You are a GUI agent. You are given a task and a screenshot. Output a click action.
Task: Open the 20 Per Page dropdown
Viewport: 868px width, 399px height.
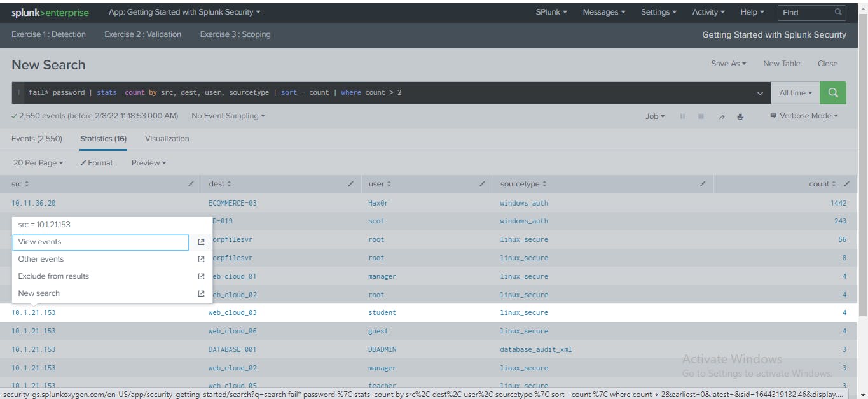[38, 163]
